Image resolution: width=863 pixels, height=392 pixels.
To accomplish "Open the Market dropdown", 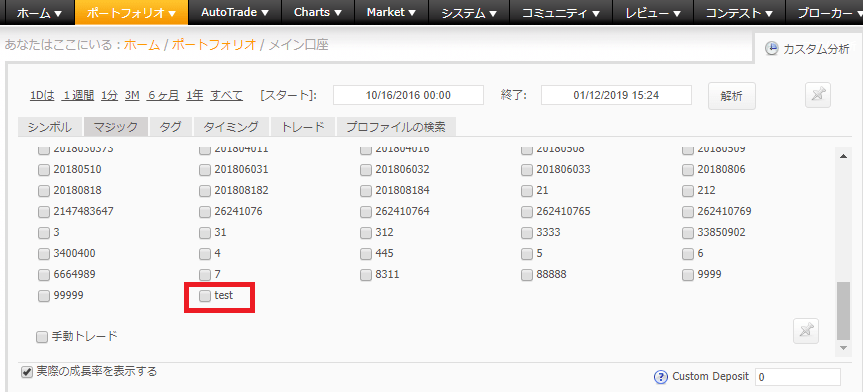I will pos(392,13).
